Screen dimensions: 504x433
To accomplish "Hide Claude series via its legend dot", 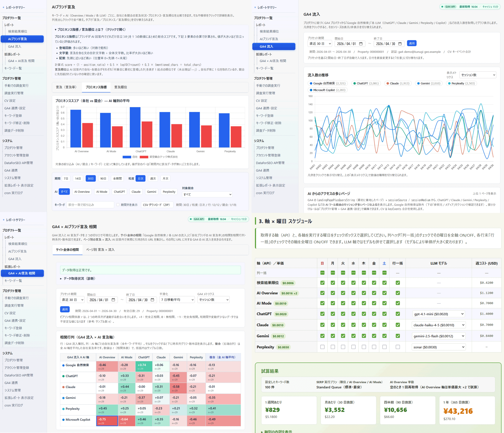I will point(388,84).
